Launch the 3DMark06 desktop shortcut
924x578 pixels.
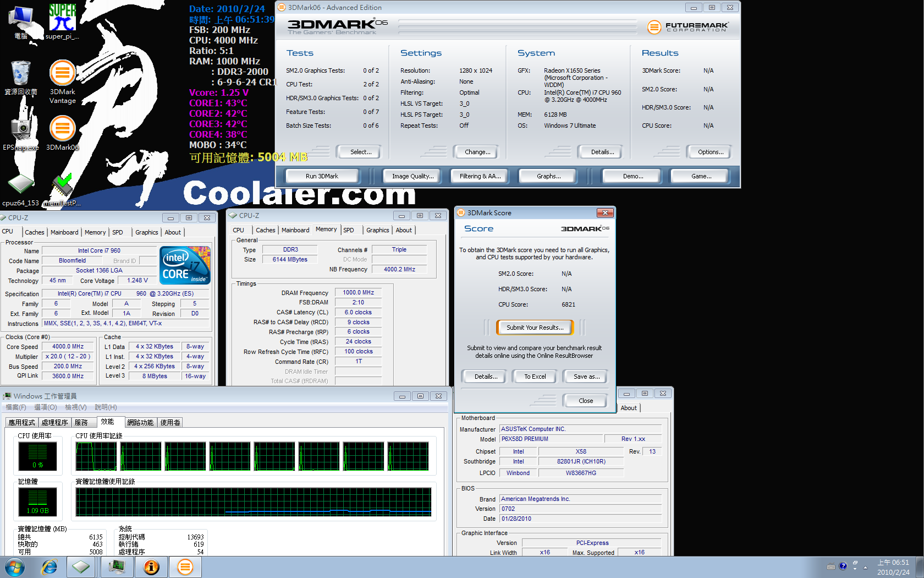[x=62, y=133]
